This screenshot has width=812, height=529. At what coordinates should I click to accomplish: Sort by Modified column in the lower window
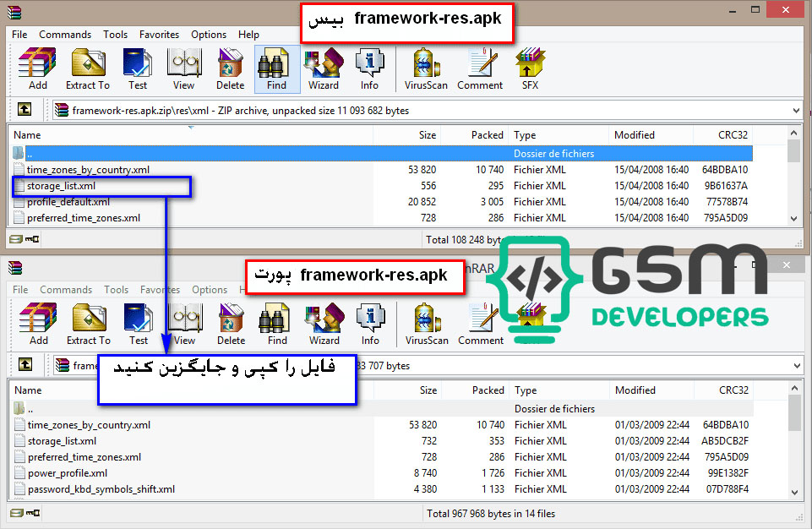point(652,390)
